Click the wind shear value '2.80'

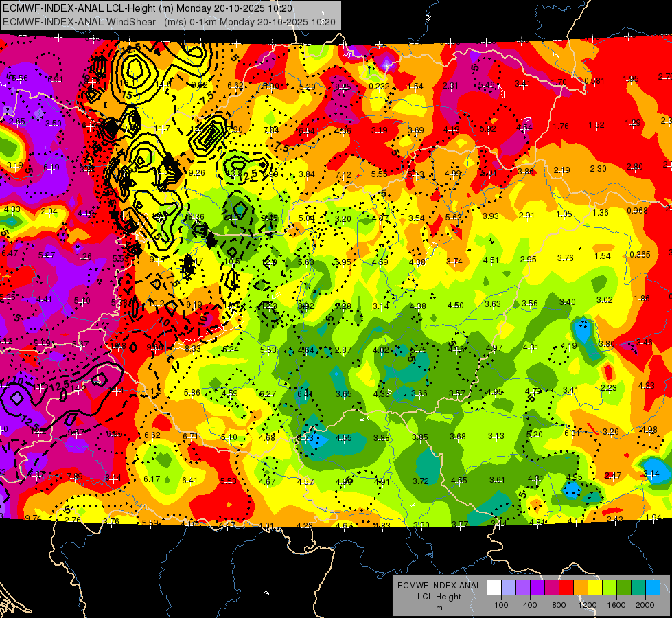click(x=635, y=167)
